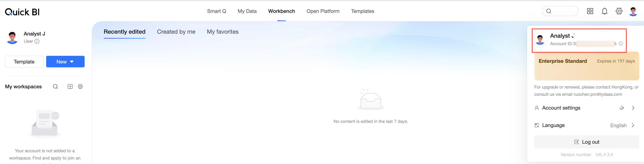Expand the New dropdown button
Screen dimensions: 644x164
coord(65,62)
